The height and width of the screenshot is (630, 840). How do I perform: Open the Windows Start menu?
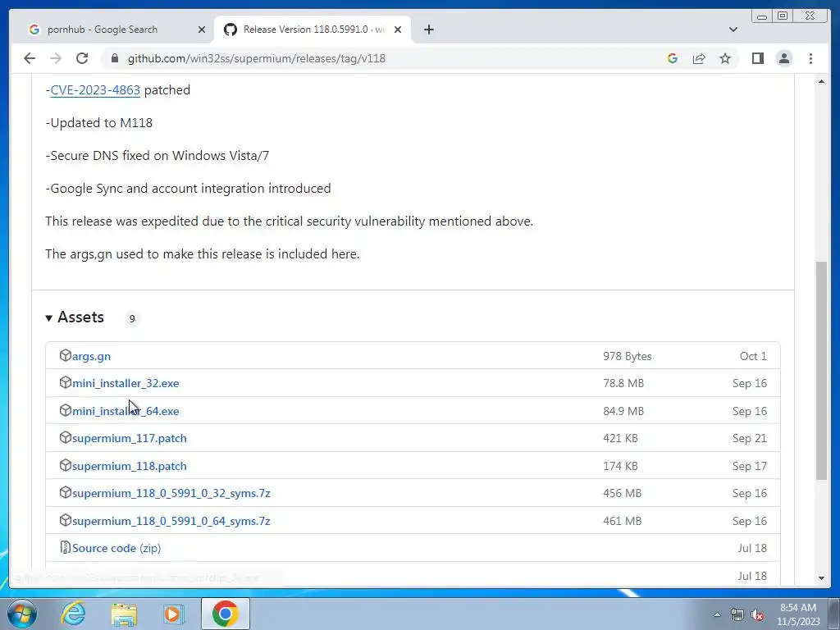click(x=22, y=614)
